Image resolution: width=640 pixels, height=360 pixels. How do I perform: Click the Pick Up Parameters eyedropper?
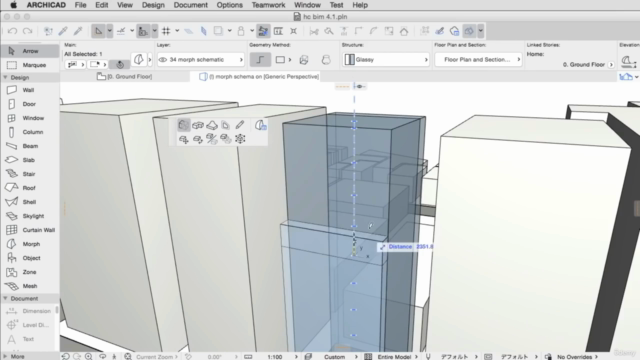[x=63, y=31]
